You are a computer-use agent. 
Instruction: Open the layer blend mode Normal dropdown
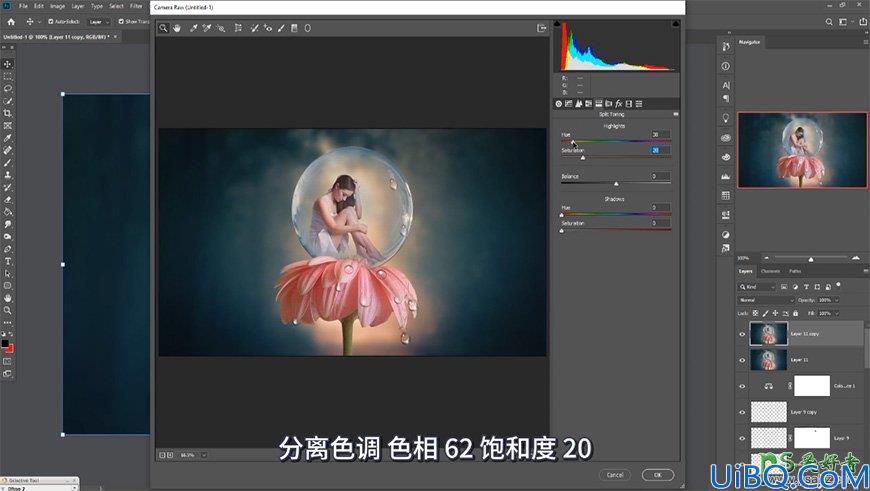[766, 300]
